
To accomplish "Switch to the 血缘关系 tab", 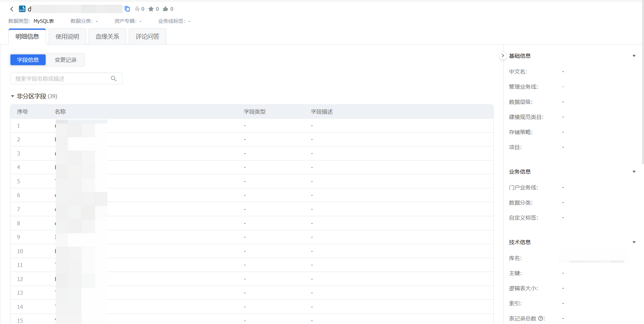I will tap(107, 37).
